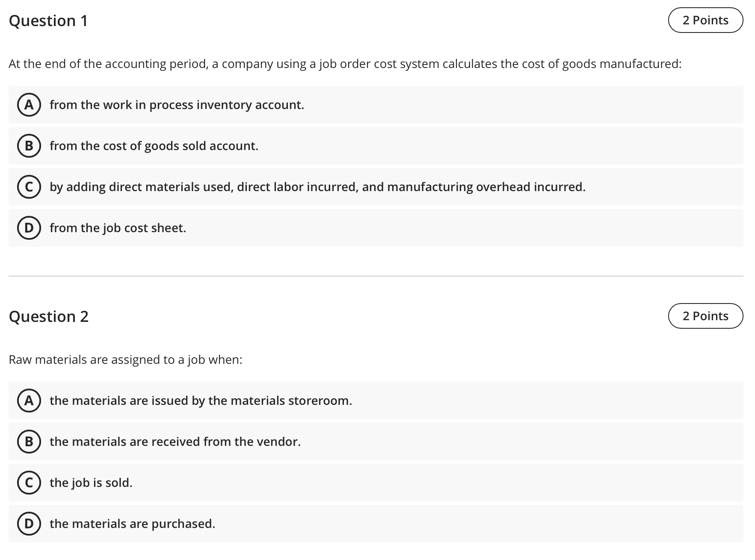Select answer 'from the job cost sheet'

pyautogui.click(x=118, y=228)
